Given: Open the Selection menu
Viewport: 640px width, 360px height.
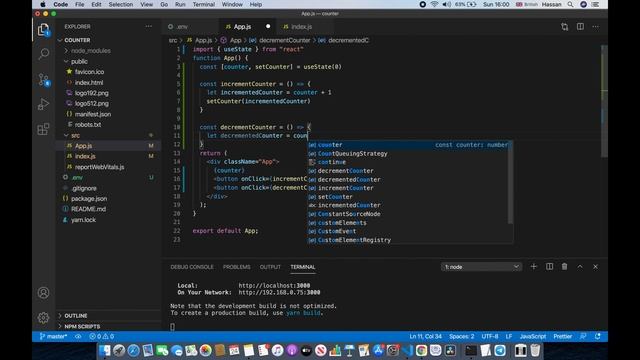Looking at the screenshot, I should [x=121, y=4].
